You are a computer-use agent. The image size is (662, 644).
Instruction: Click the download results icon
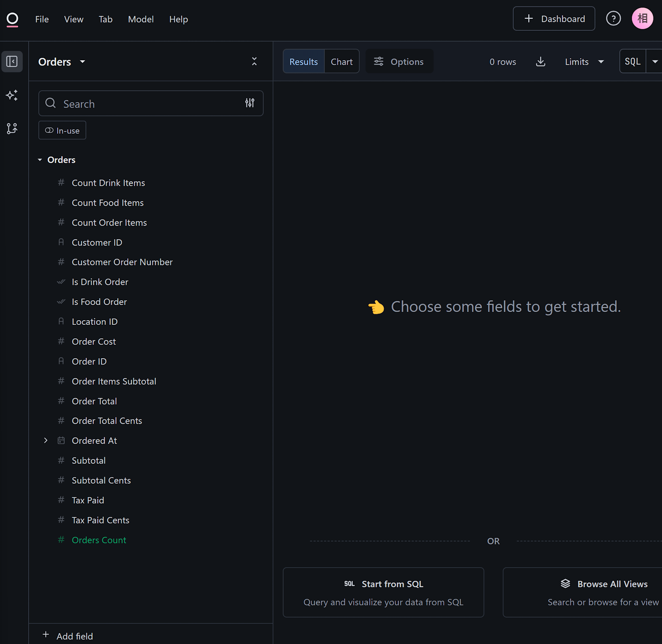pyautogui.click(x=541, y=62)
